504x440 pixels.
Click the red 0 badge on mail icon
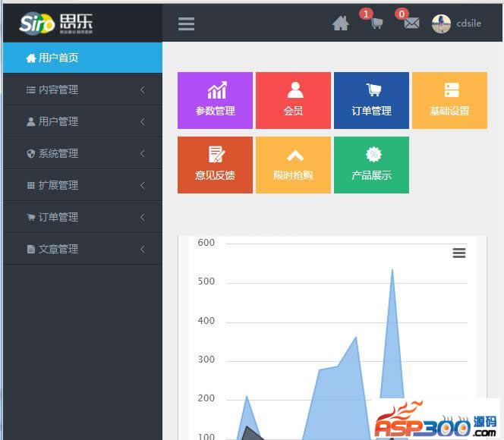tap(402, 14)
